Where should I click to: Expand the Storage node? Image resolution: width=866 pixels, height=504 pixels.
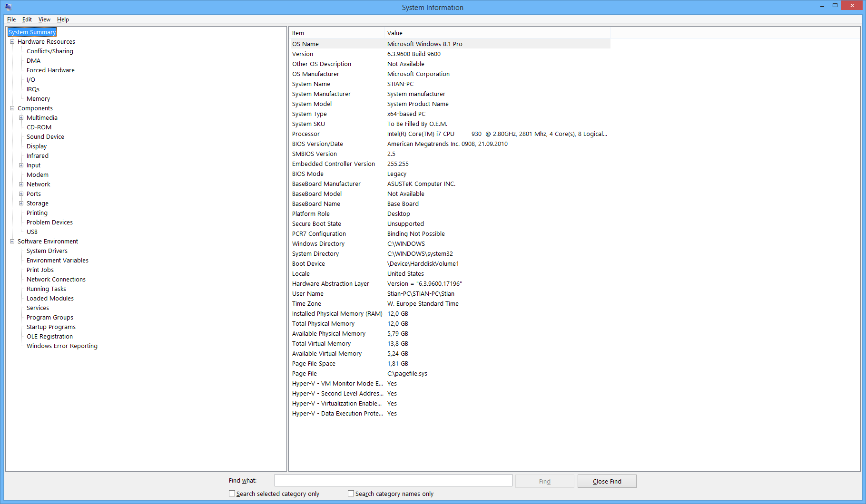[21, 204]
